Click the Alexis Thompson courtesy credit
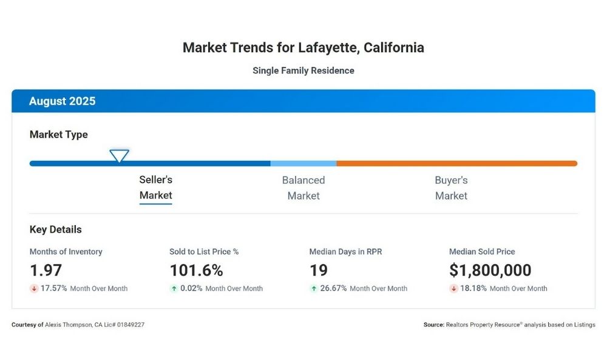607x364 pixels. 78,325
